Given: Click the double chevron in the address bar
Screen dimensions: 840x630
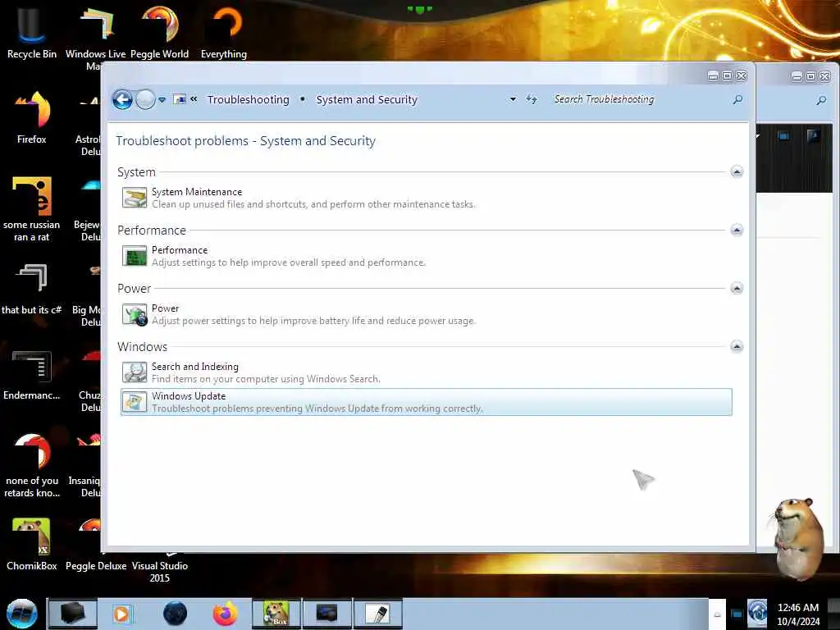Looking at the screenshot, I should pyautogui.click(x=194, y=99).
